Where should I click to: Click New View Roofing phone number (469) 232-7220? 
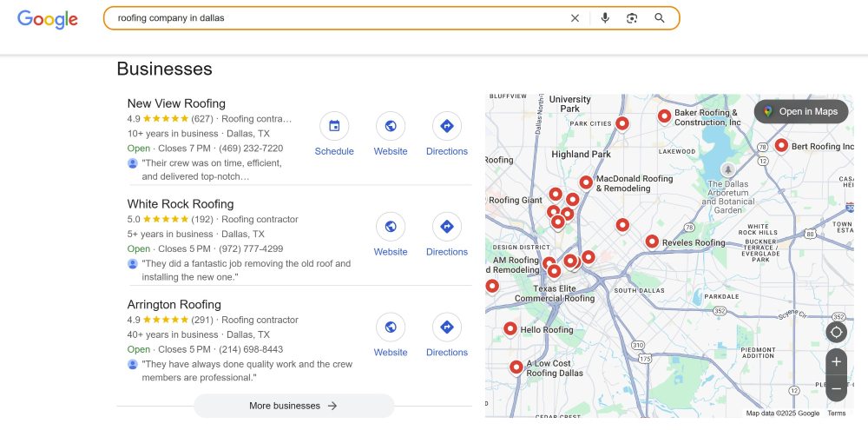click(251, 149)
